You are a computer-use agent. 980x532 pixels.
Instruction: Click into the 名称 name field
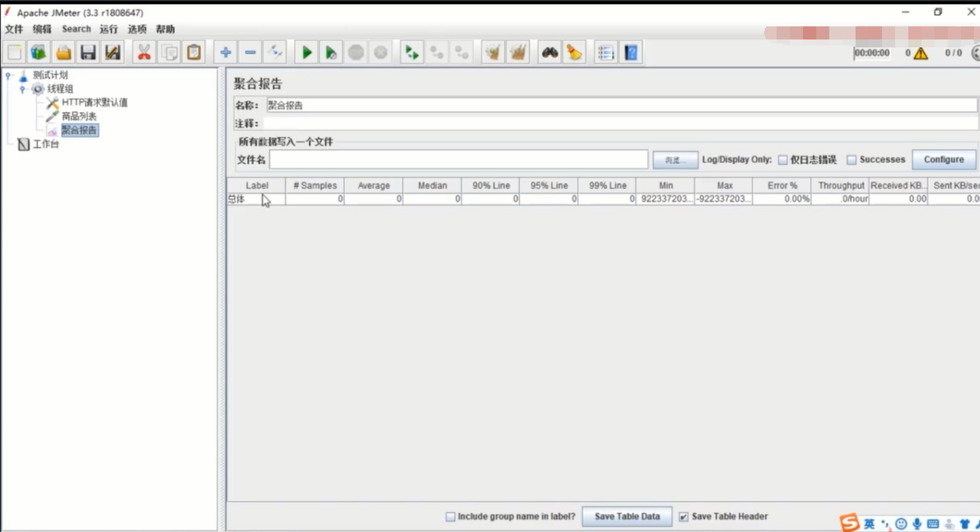[x=621, y=105]
